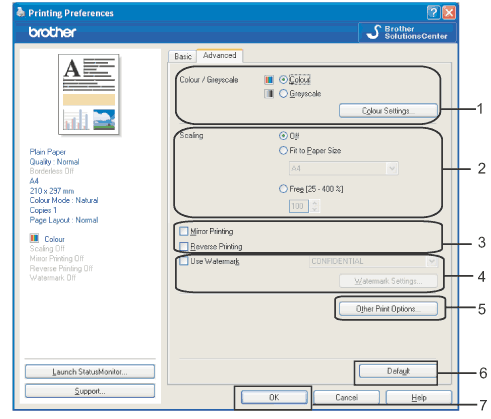Choose Fit to Paper Size scaling

283,150
